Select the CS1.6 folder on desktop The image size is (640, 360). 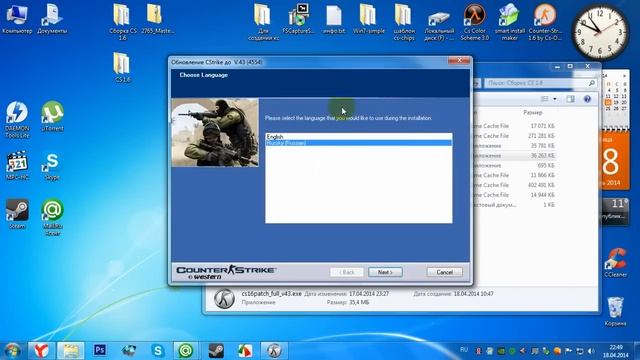[x=122, y=67]
